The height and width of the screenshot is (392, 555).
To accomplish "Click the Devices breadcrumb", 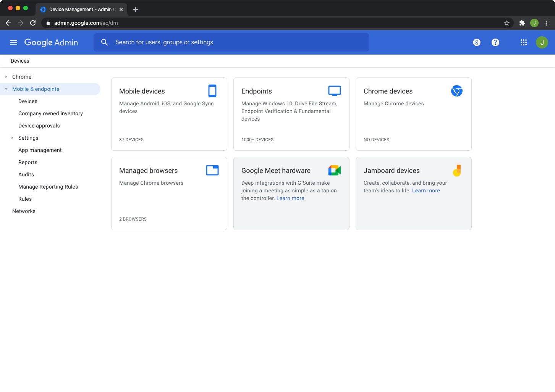I will coord(20,61).
